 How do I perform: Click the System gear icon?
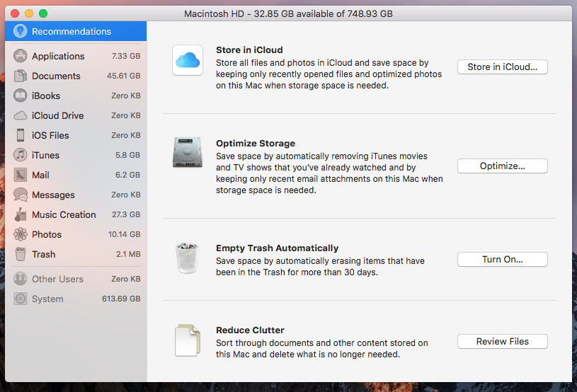(x=21, y=299)
